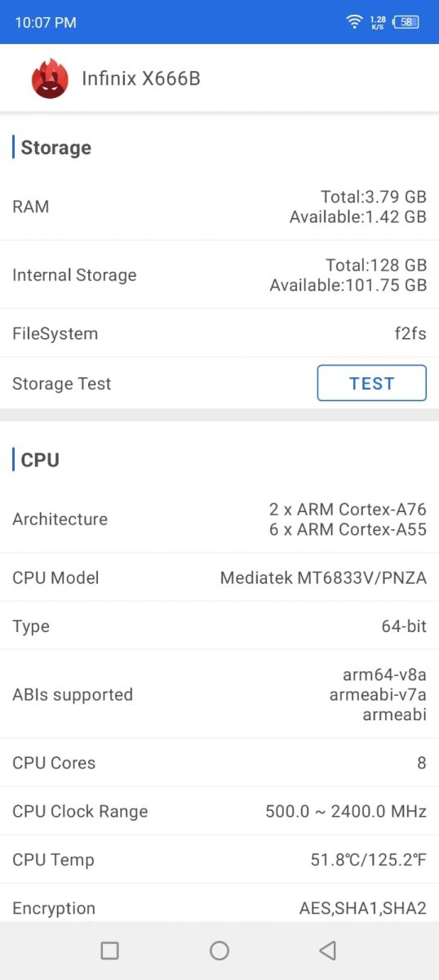Open recent apps with square navigation icon
Viewport: 439px width, 980px height.
click(x=109, y=950)
